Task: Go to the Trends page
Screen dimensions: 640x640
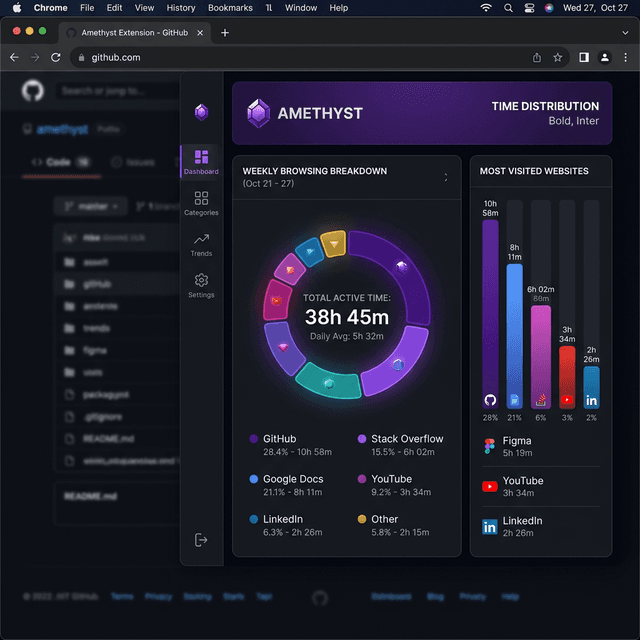Action: click(201, 244)
